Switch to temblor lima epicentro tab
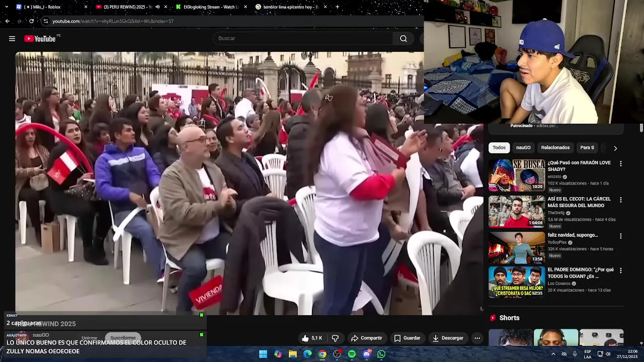The width and height of the screenshot is (644, 362). (291, 7)
